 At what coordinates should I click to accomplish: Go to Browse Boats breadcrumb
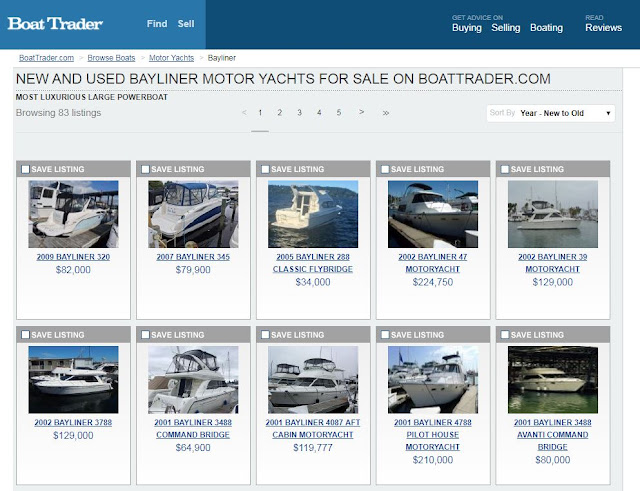(111, 58)
